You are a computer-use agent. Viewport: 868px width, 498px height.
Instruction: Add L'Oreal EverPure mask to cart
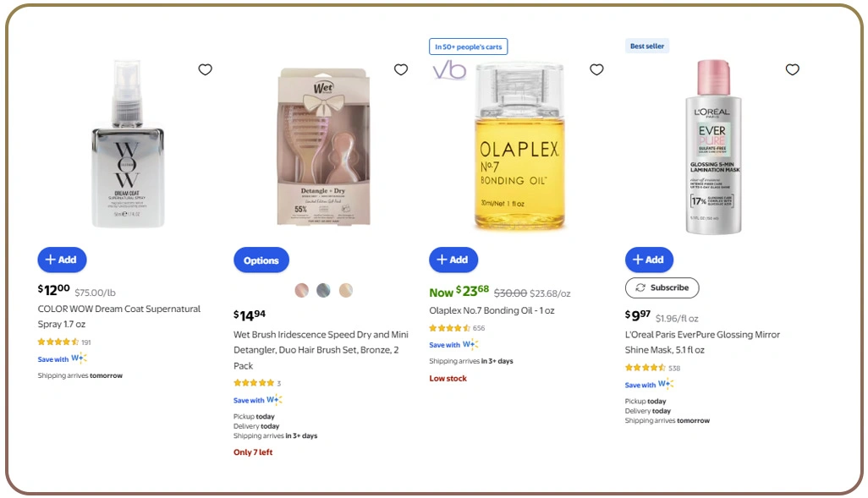pos(649,260)
